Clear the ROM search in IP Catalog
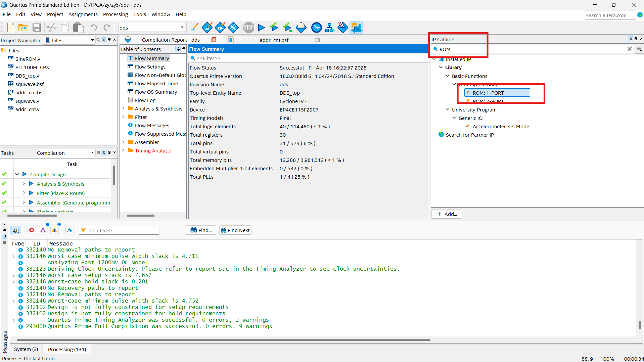The width and height of the screenshot is (644, 362). (x=630, y=49)
